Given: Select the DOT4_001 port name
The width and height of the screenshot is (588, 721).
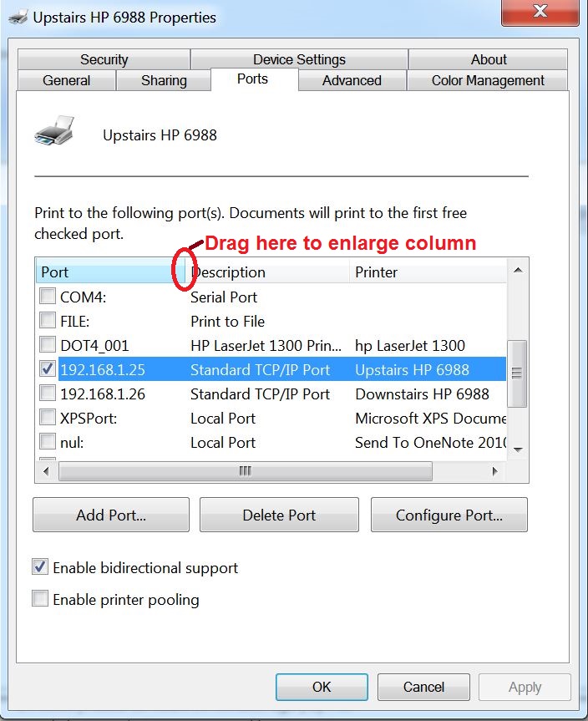Looking at the screenshot, I should pos(94,346).
